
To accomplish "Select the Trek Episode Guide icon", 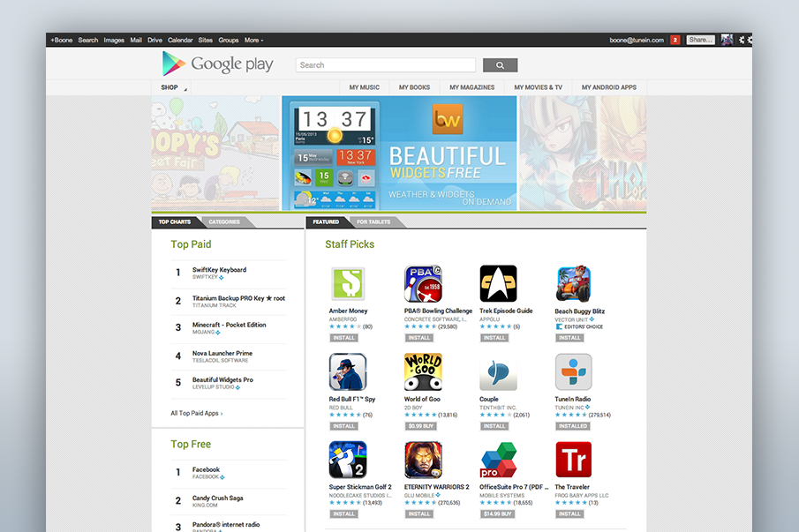I will point(498,283).
